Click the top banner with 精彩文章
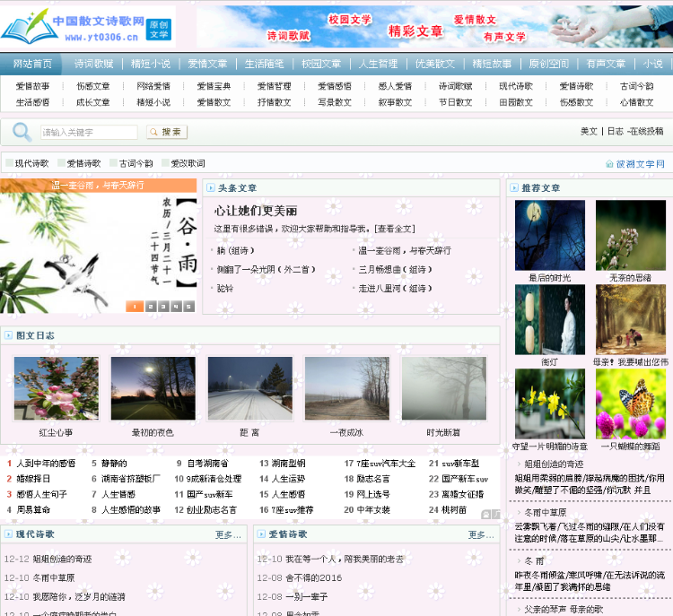The width and height of the screenshot is (673, 616). tap(434, 27)
